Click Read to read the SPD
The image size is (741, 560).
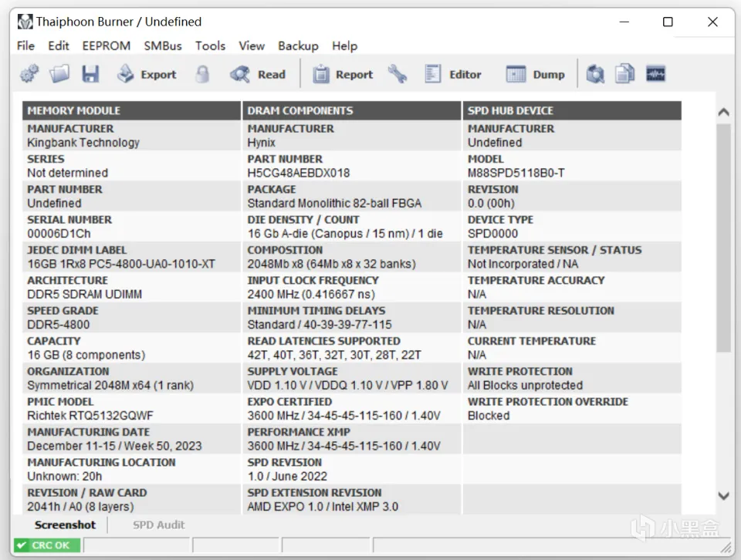[258, 74]
